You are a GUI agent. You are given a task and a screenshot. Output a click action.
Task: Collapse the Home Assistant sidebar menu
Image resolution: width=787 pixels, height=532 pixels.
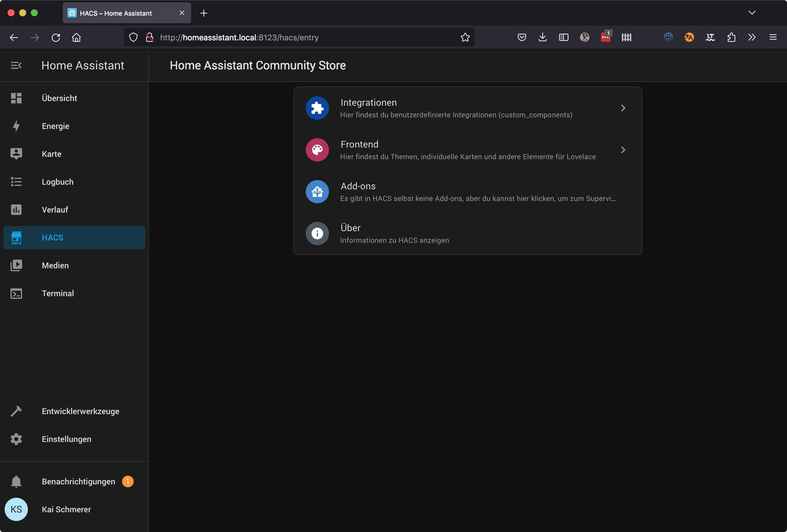16,65
